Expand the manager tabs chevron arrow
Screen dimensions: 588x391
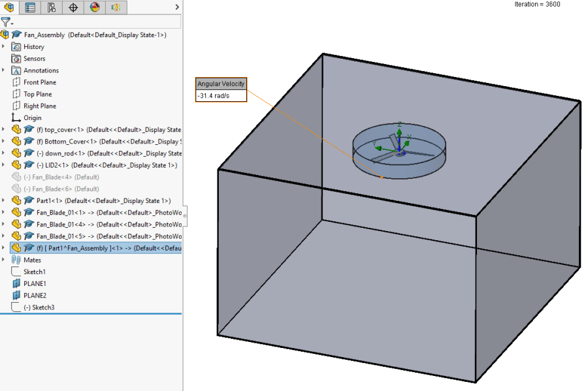click(177, 7)
